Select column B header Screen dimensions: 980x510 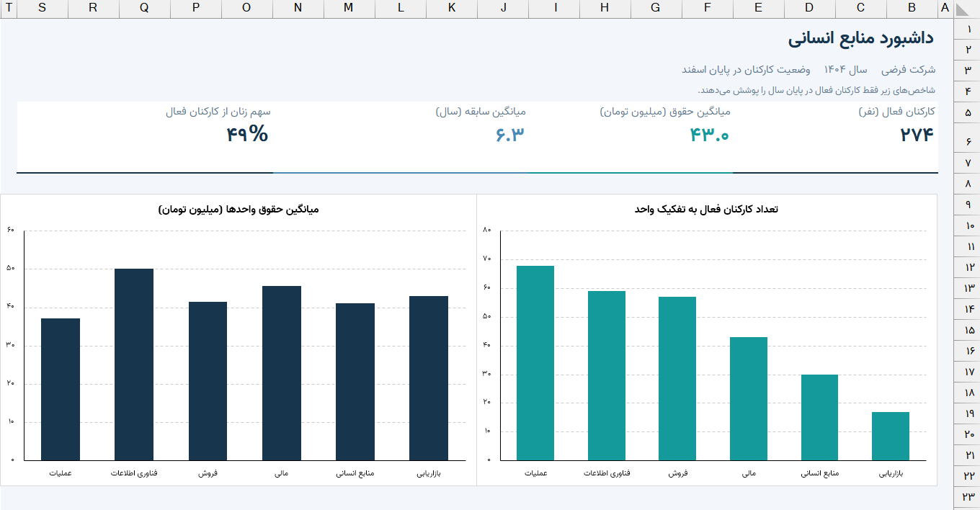point(912,9)
